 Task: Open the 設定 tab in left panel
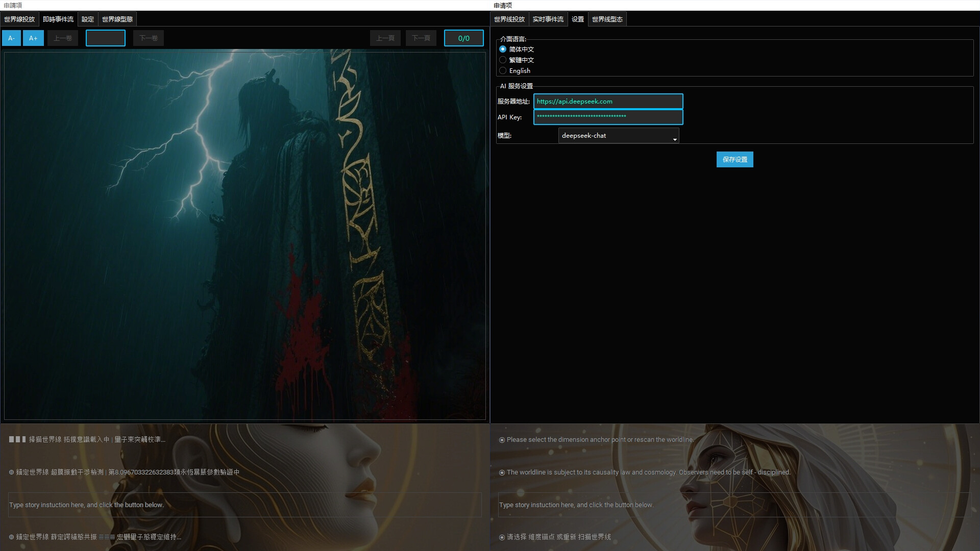[x=88, y=19]
